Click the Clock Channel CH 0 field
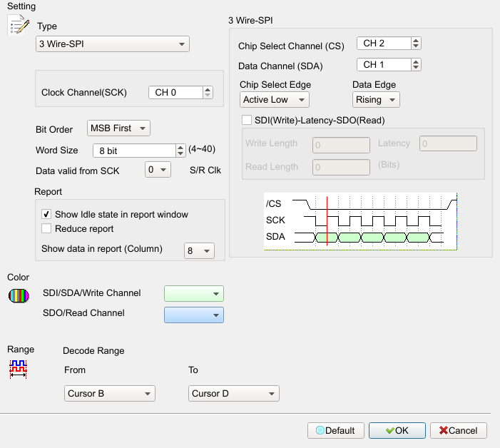This screenshot has height=448, width=500. 175,93
